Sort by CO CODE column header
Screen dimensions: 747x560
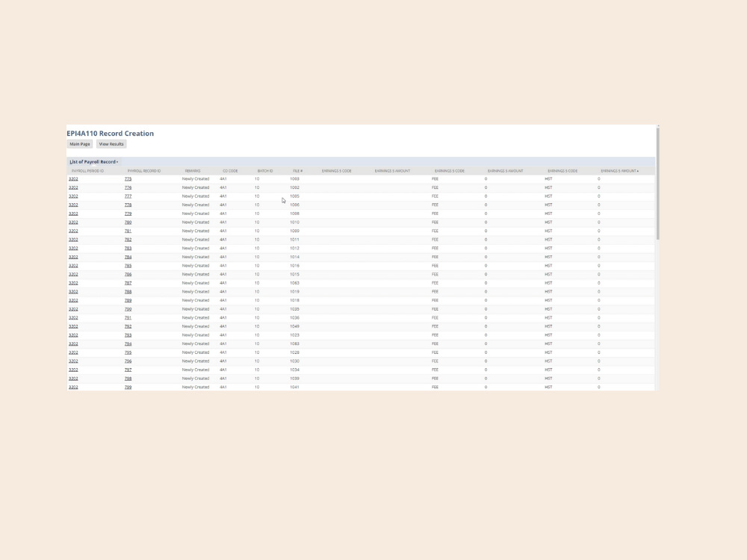[230, 171]
